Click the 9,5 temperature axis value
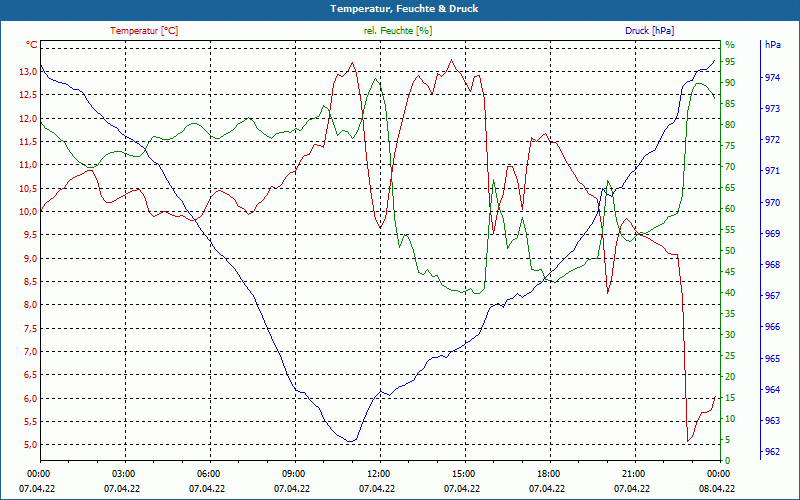 point(30,235)
